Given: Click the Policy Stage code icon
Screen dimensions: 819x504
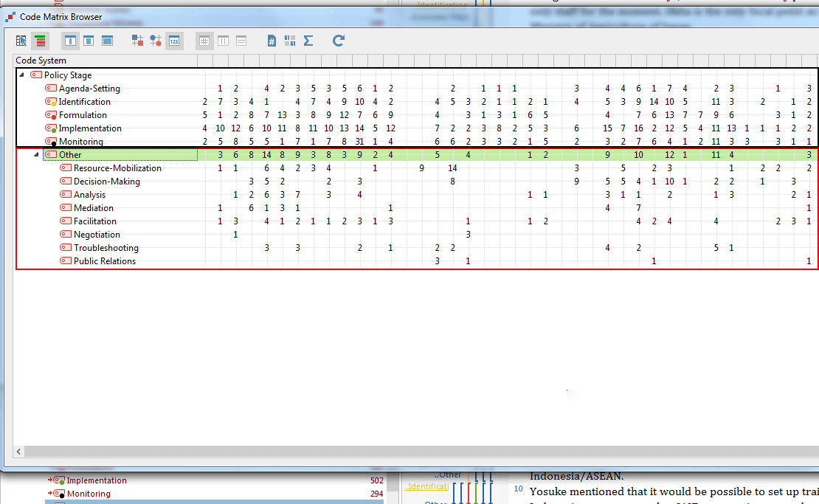Looking at the screenshot, I should coord(36,75).
